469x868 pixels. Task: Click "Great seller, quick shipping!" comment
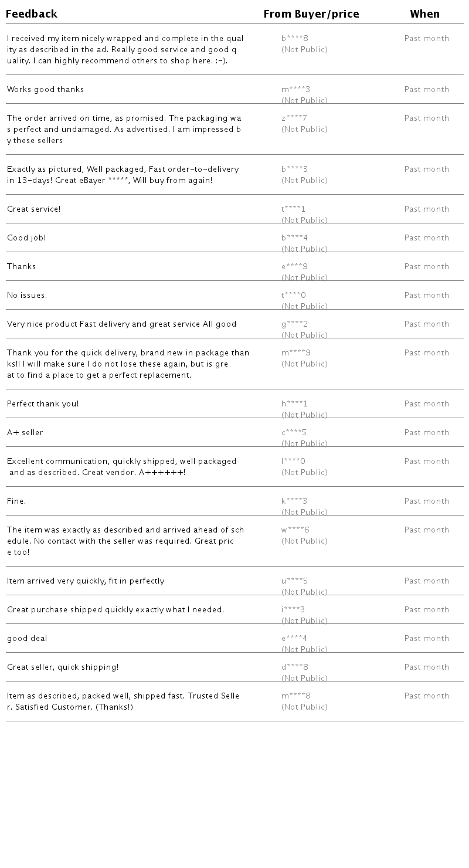pos(63,667)
